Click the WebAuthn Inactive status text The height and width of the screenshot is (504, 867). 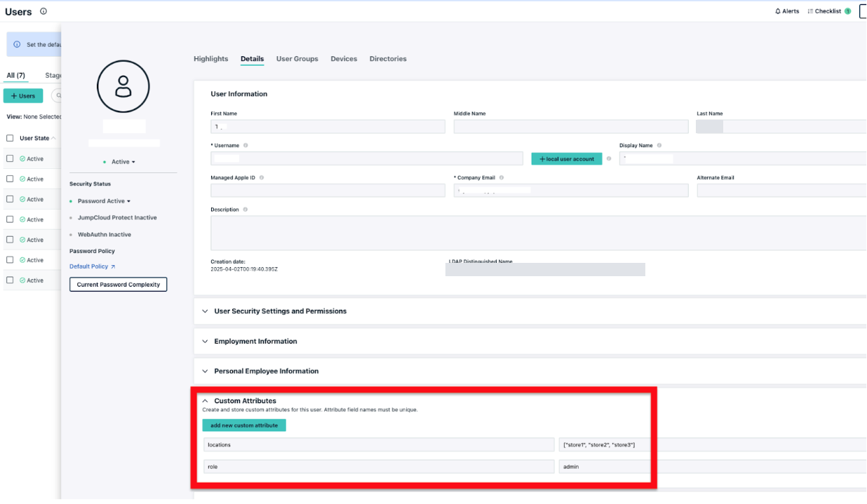click(x=105, y=235)
